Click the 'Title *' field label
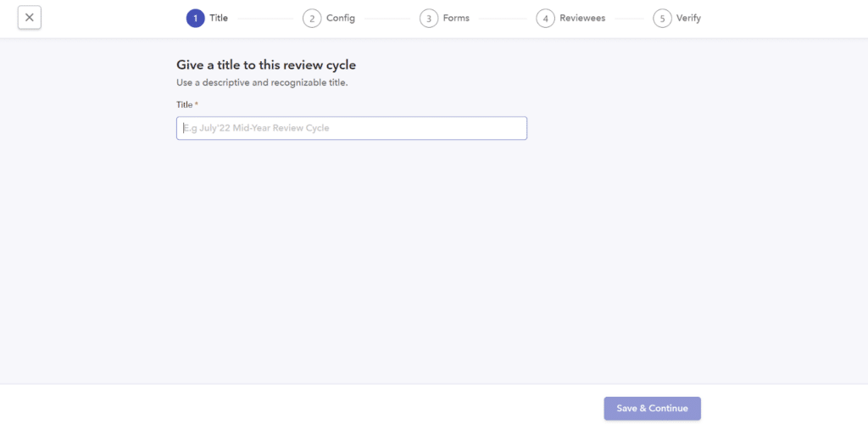The height and width of the screenshot is (424, 868). 187,104
